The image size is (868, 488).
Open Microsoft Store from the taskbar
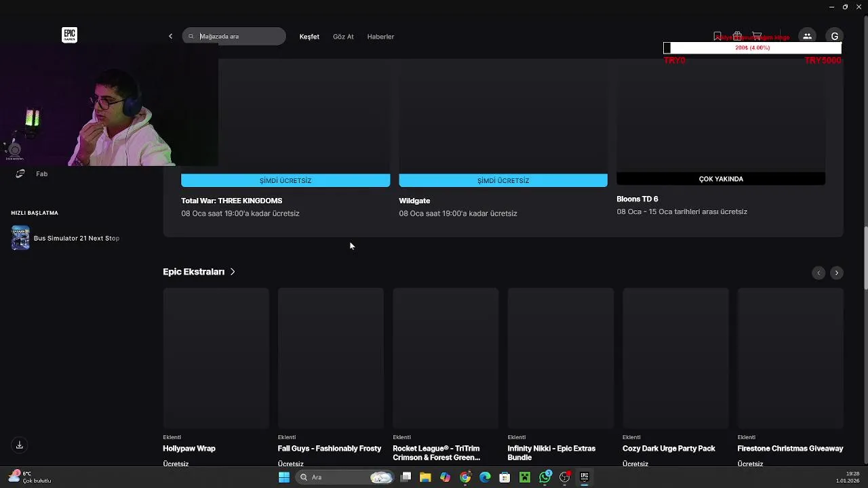click(505, 477)
